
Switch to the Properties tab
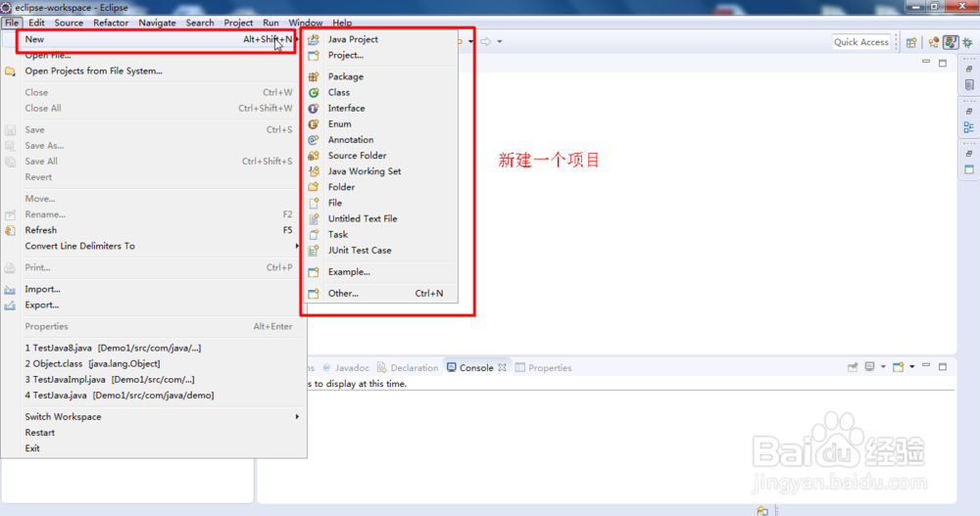544,368
